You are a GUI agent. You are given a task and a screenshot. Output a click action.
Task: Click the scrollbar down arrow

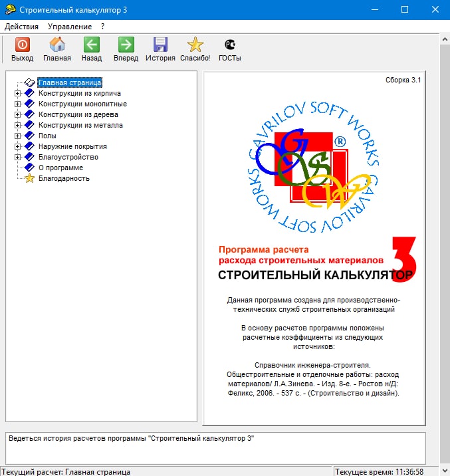pos(445,471)
